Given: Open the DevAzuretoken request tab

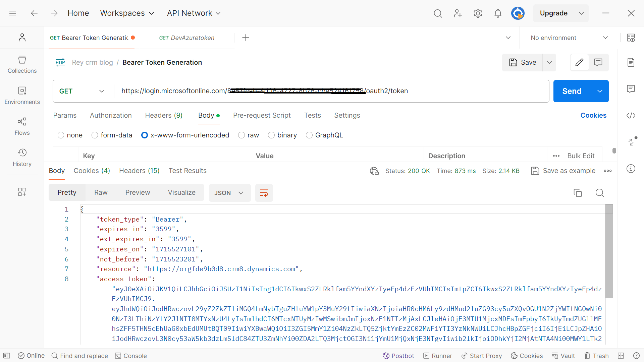Looking at the screenshot, I should 187,38.
